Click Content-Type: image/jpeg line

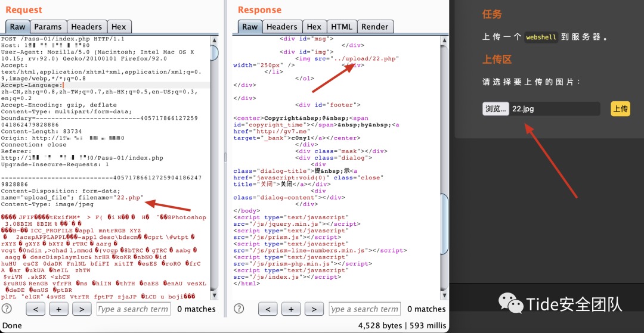(47, 204)
